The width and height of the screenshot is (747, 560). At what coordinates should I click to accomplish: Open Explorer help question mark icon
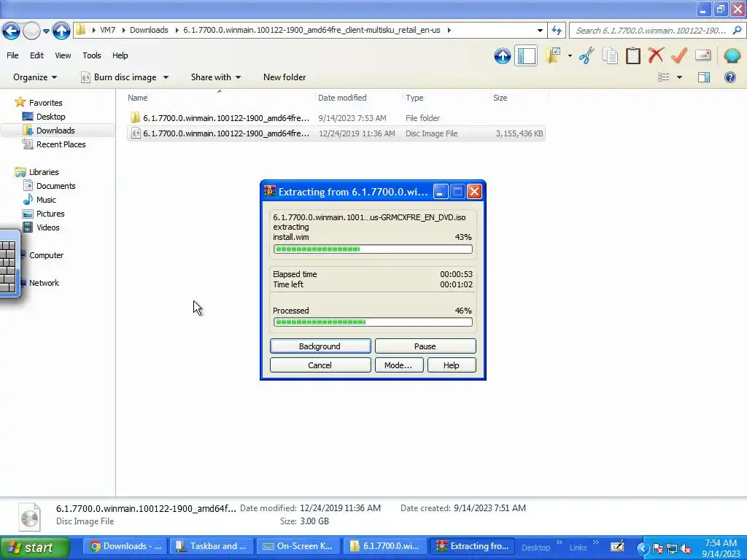pyautogui.click(x=729, y=77)
